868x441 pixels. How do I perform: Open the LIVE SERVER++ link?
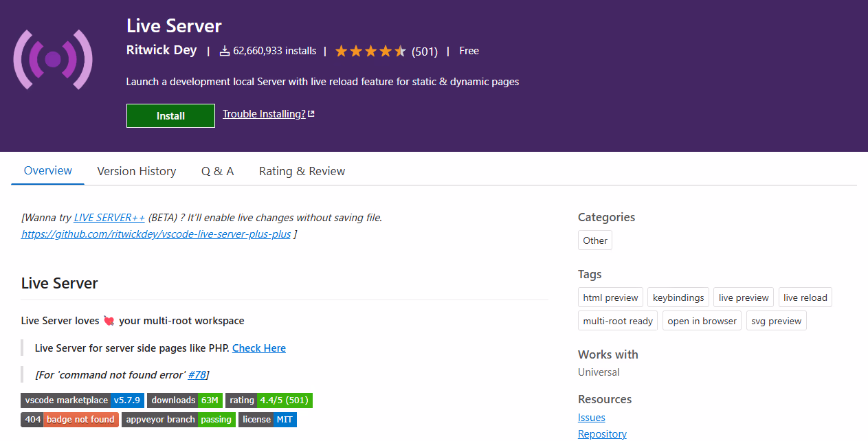click(x=109, y=217)
